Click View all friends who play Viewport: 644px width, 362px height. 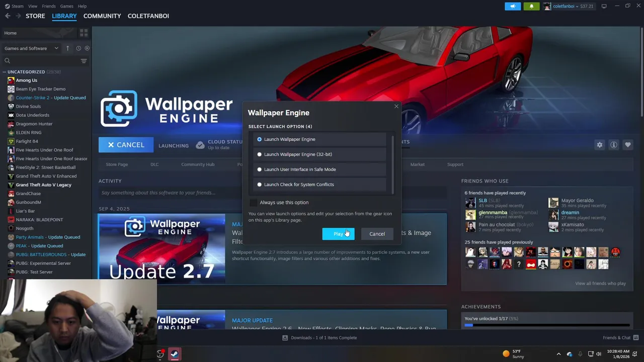tap(600, 284)
